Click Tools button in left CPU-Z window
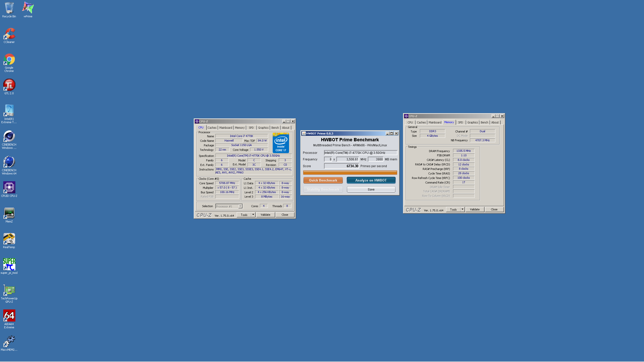 pos(244,215)
